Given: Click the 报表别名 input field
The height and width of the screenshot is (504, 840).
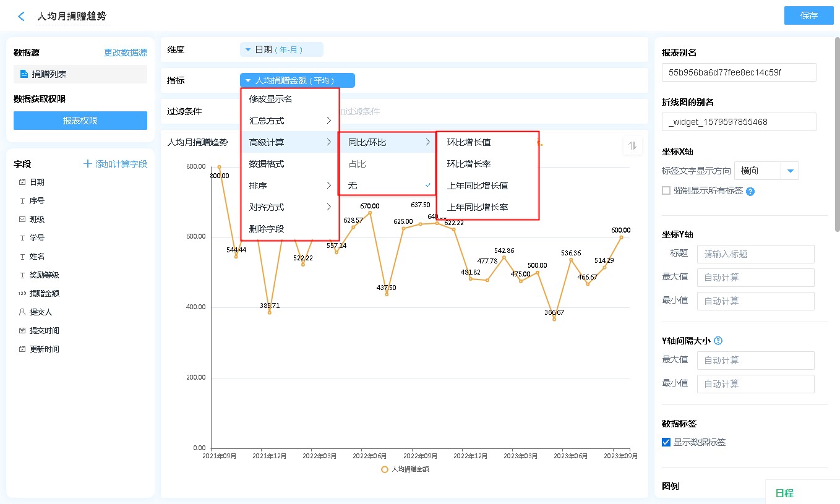Looking at the screenshot, I should click(x=739, y=72).
